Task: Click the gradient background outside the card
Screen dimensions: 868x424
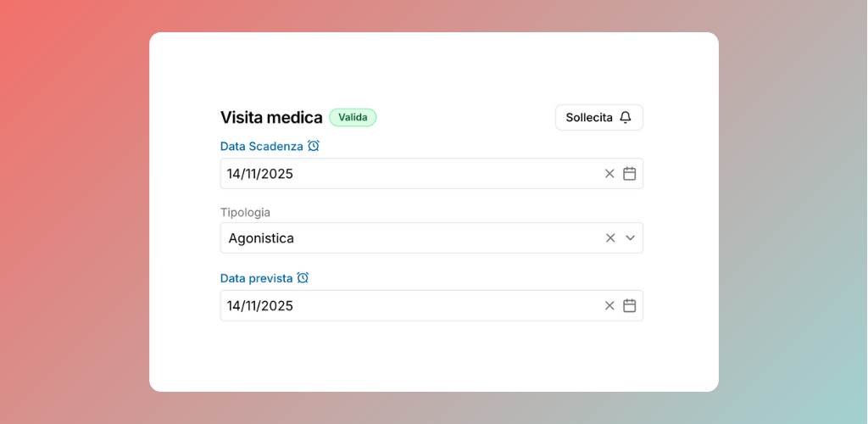Action: 76,212
